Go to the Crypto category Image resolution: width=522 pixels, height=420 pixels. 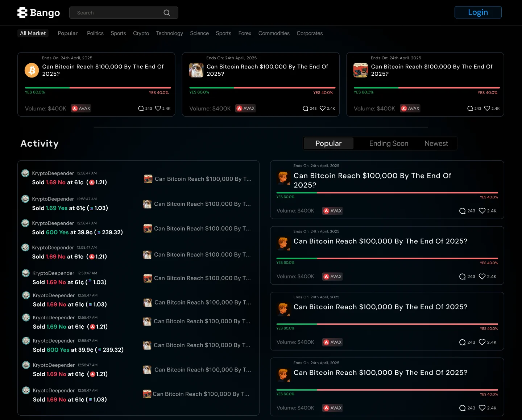141,33
